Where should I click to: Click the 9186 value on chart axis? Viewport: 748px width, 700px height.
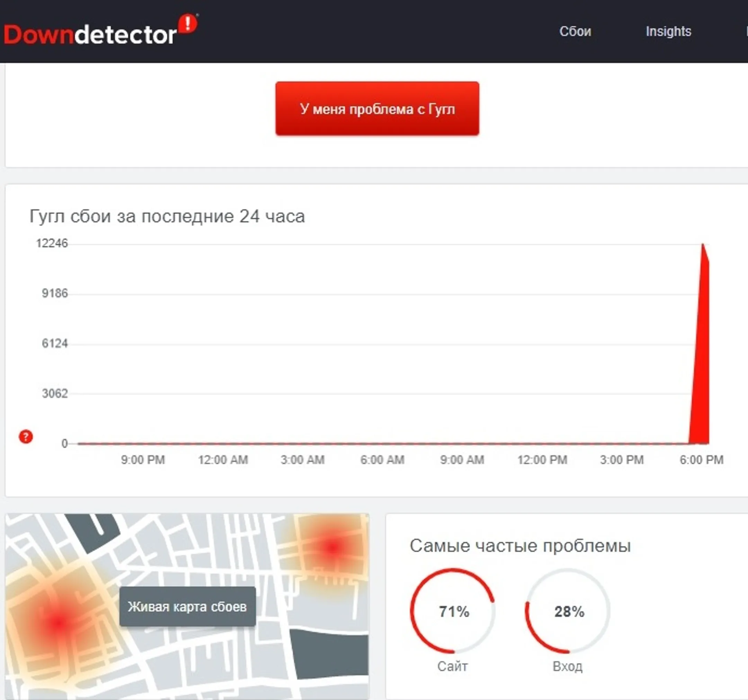coord(55,293)
